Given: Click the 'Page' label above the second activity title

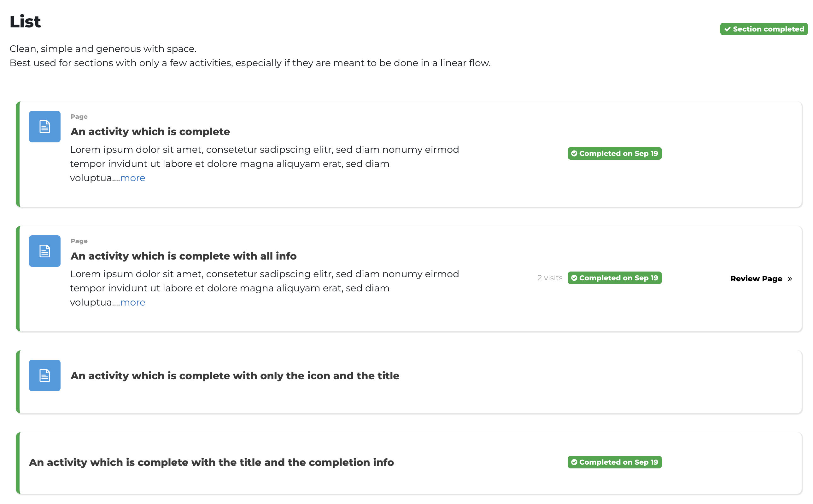Looking at the screenshot, I should click(x=79, y=241).
